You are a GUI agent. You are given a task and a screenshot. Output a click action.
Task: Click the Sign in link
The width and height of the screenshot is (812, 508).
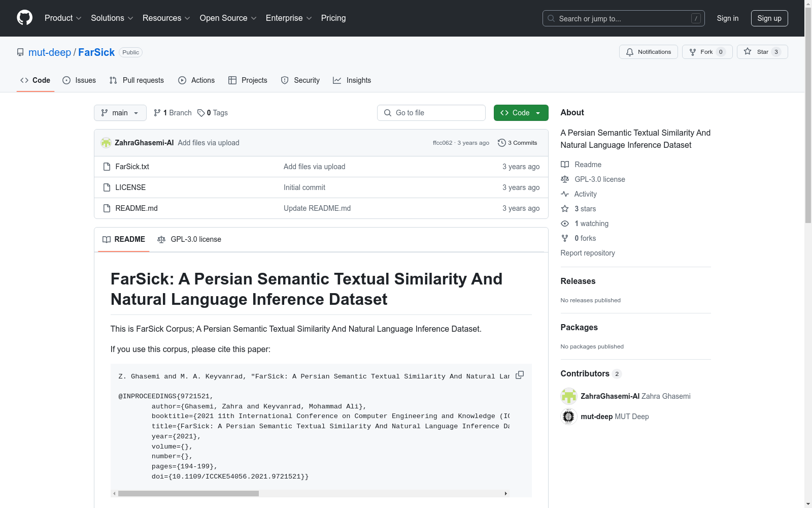click(x=728, y=18)
